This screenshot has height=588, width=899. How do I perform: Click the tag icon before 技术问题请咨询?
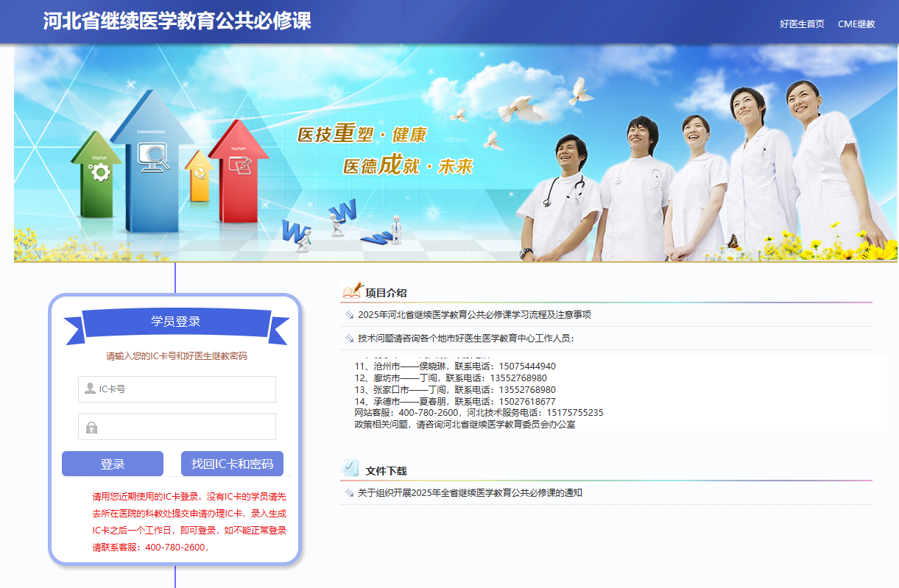(x=349, y=339)
